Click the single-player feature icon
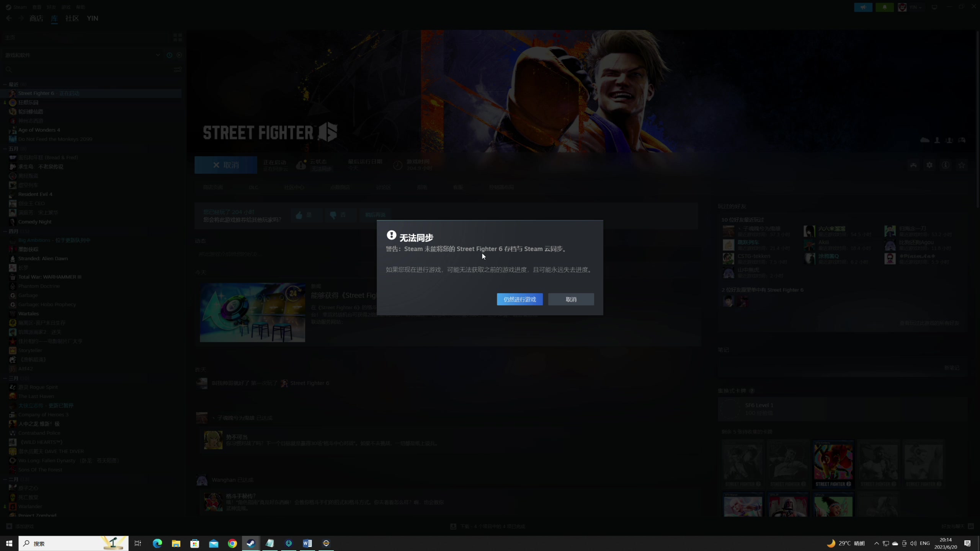This screenshot has width=980, height=551. 937,140
